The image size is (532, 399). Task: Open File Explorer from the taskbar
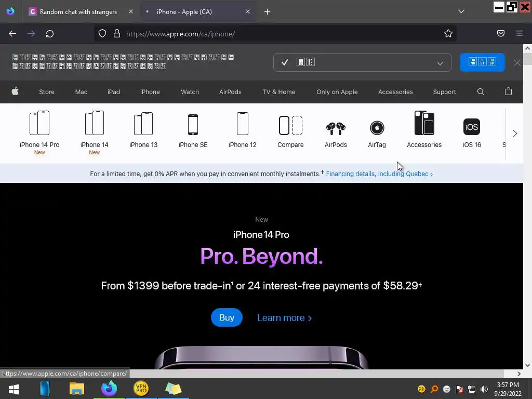click(x=77, y=389)
